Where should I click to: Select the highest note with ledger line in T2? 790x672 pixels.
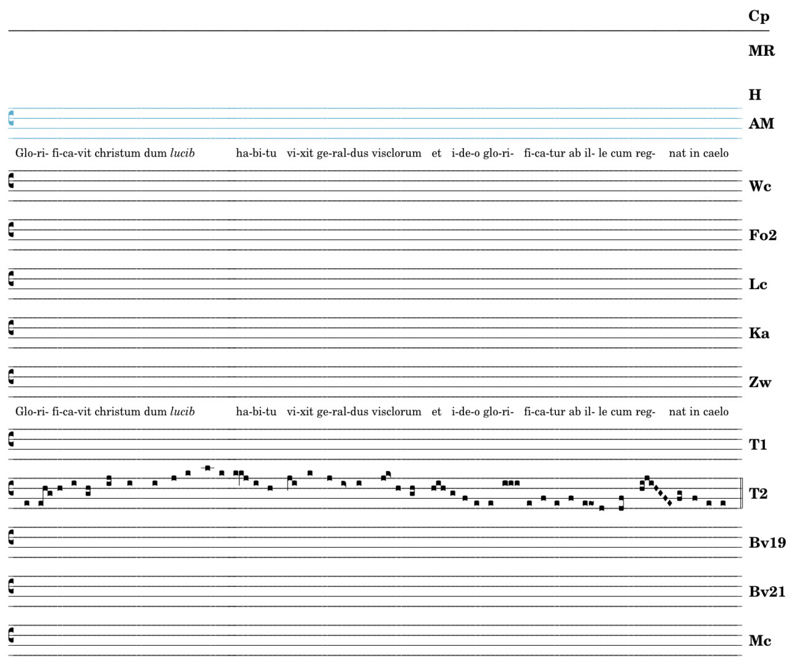click(x=207, y=468)
